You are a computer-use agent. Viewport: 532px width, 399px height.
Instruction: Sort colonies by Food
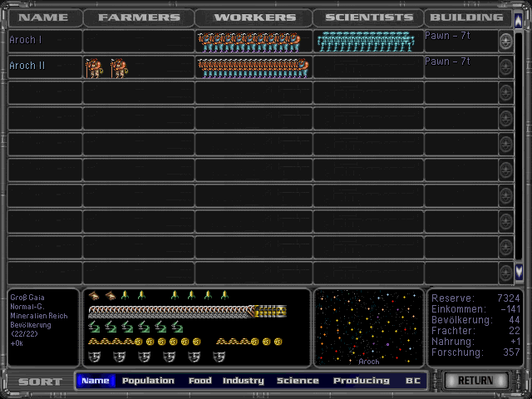pos(199,381)
